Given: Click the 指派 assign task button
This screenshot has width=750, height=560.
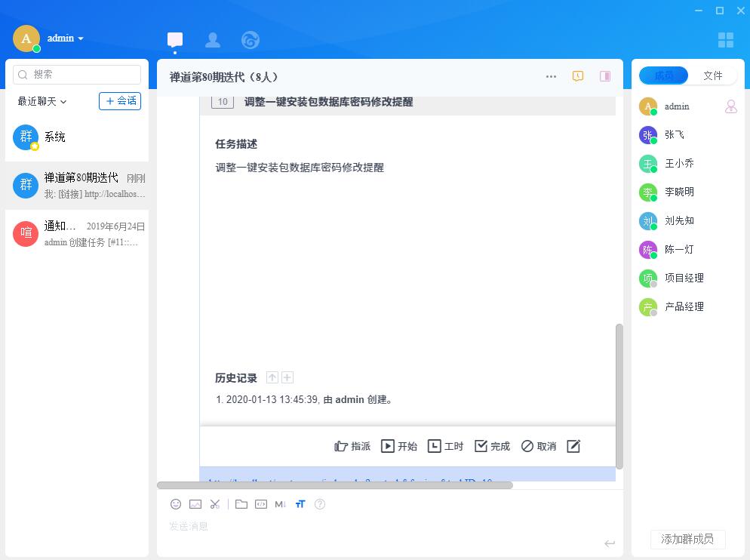Looking at the screenshot, I should [x=352, y=447].
